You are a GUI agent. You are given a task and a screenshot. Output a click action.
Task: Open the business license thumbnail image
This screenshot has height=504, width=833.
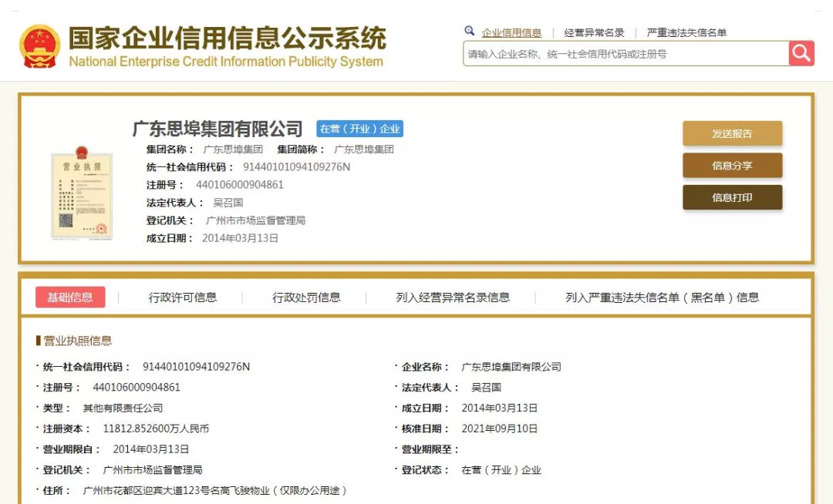pyautogui.click(x=82, y=193)
